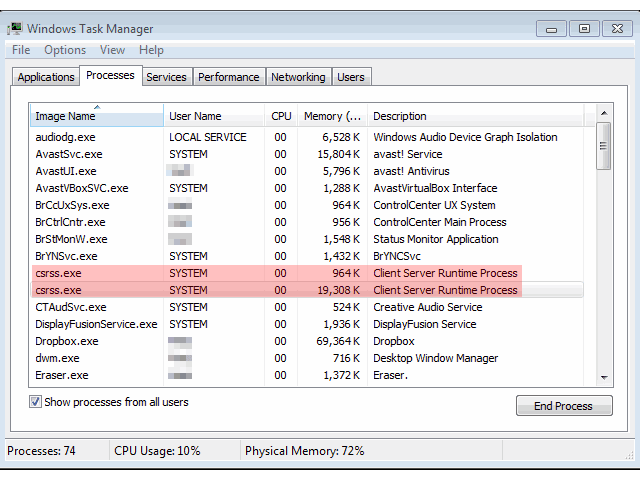
Task: Switch to the Services tab
Action: click(166, 77)
